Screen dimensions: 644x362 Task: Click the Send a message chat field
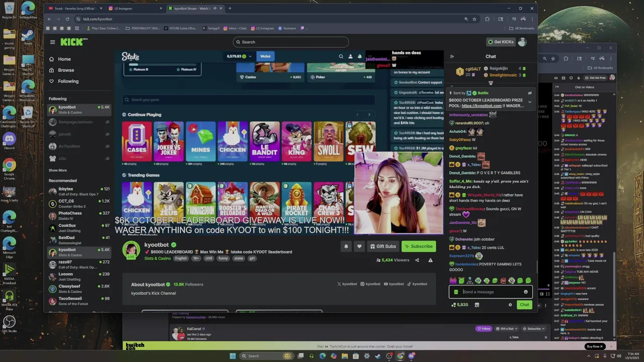(x=492, y=292)
